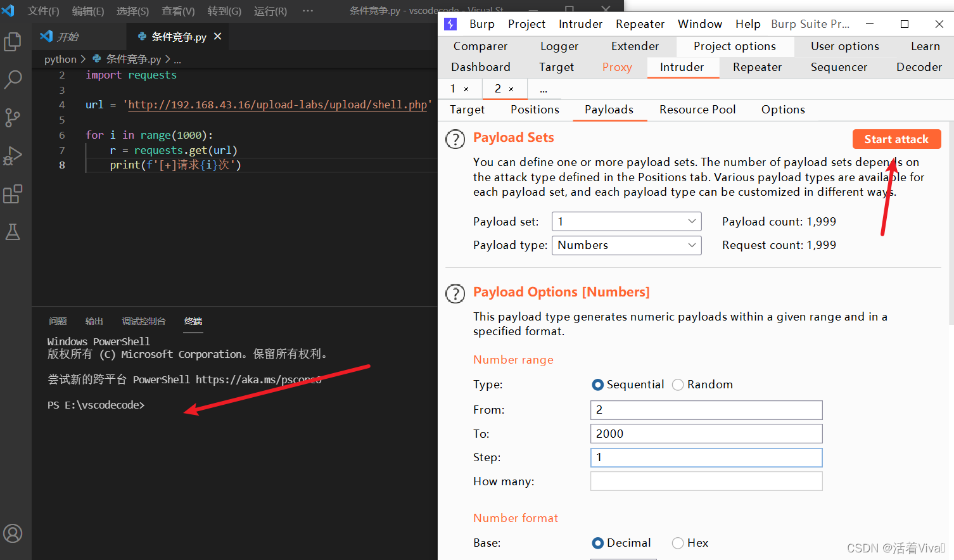Screen dimensions: 954x560
Task: Select Sequential number range type
Action: tap(597, 385)
